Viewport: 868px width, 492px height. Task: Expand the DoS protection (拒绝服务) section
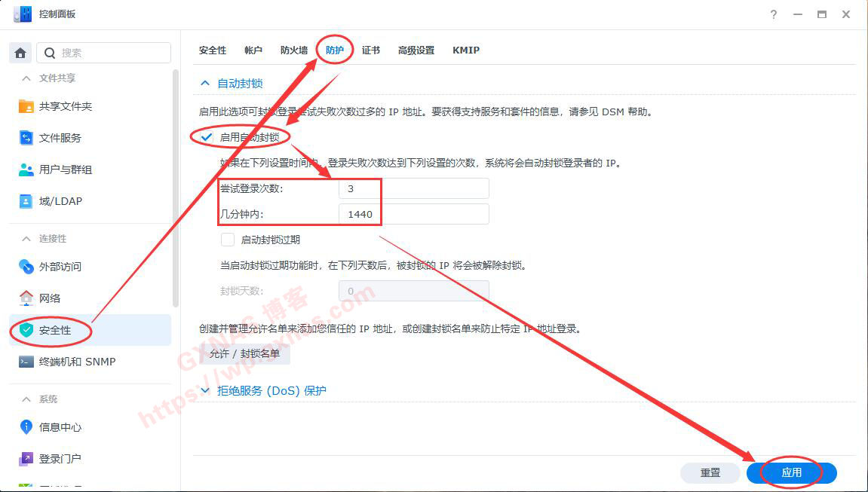click(x=206, y=391)
